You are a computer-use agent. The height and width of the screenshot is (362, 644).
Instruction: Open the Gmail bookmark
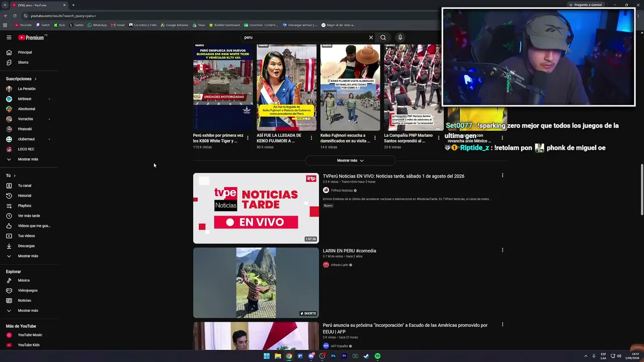[x=118, y=25]
